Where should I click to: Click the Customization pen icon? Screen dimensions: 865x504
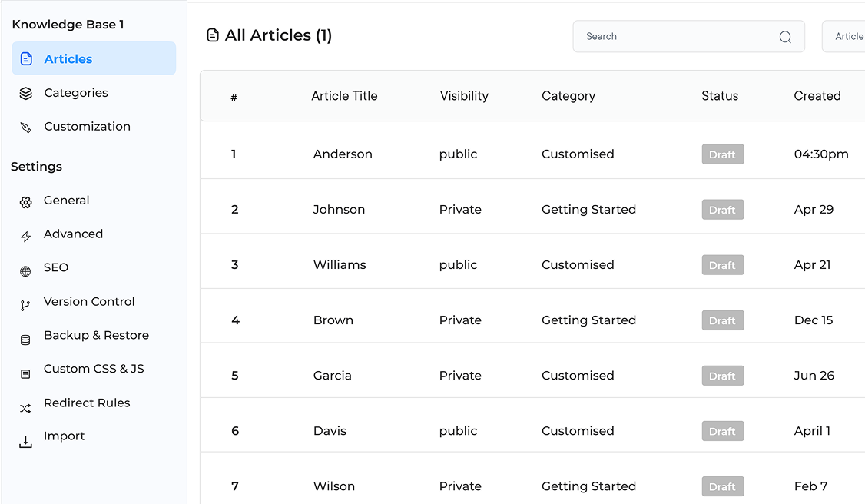[25, 128]
